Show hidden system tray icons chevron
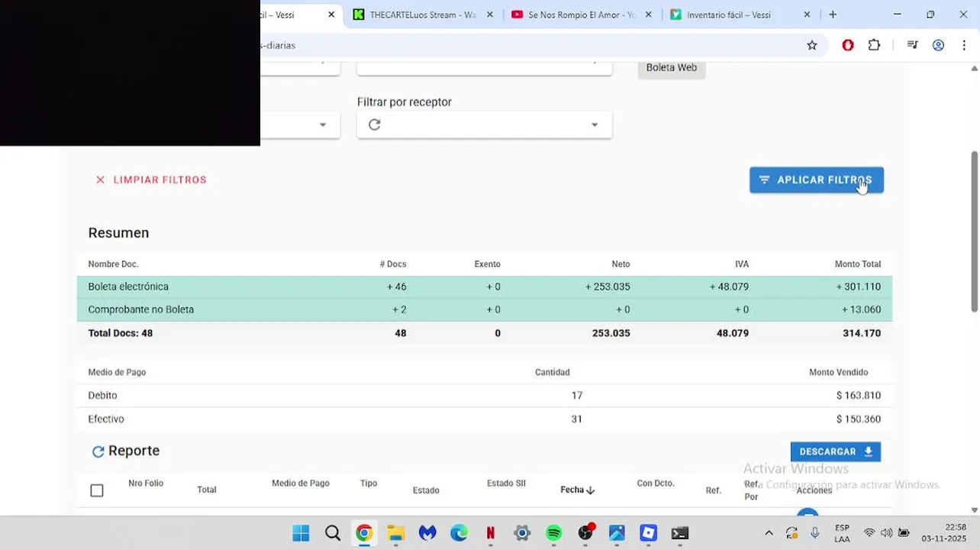980x550 pixels. [x=769, y=533]
